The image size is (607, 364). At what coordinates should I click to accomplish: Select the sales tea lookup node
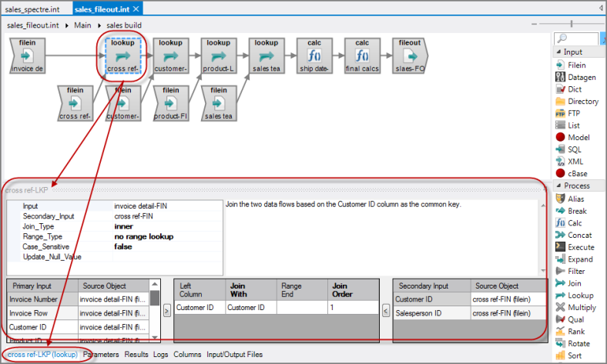pyautogui.click(x=267, y=55)
